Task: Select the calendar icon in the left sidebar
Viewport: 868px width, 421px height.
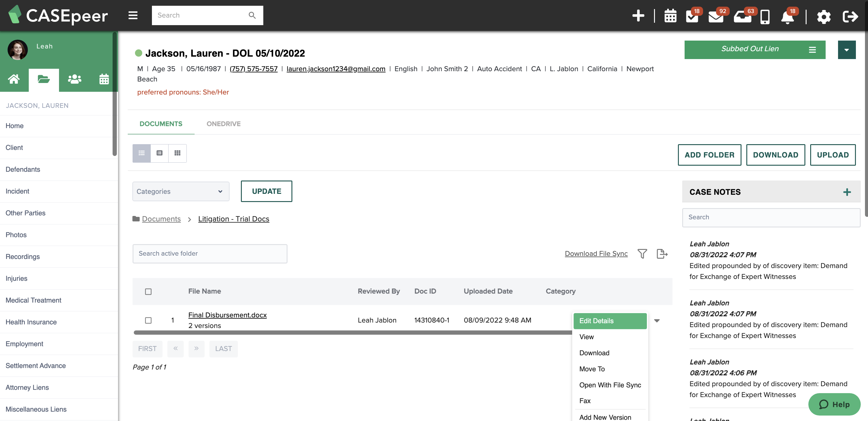Action: tap(104, 79)
